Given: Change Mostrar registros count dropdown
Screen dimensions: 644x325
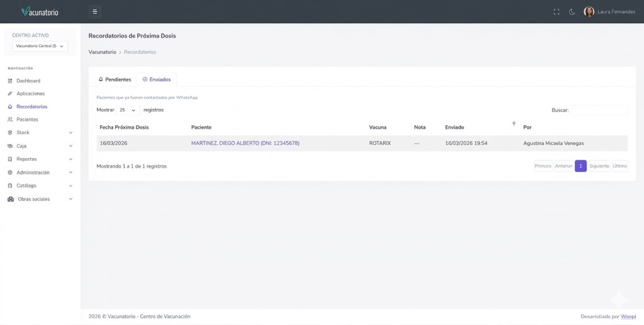Looking at the screenshot, I should coord(128,110).
